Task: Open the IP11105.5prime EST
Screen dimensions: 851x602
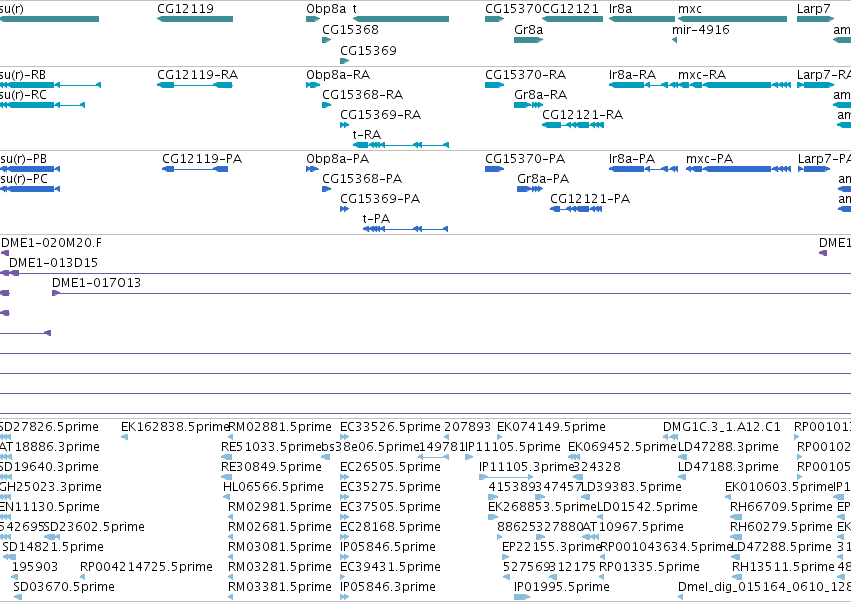Action: click(x=469, y=457)
